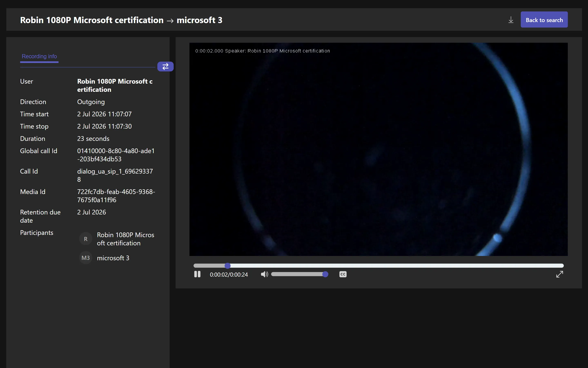This screenshot has height=368, width=588.
Task: Click Time start value 11:07:07
Action: pyautogui.click(x=104, y=114)
